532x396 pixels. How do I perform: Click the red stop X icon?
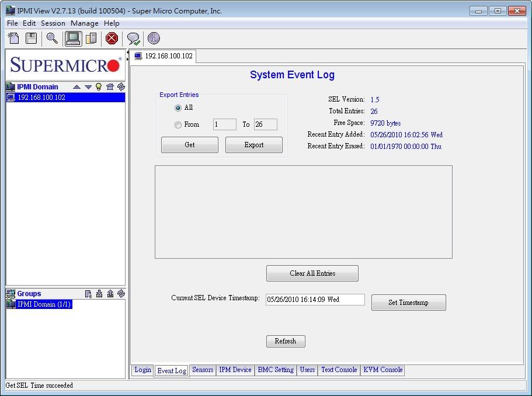tap(112, 38)
